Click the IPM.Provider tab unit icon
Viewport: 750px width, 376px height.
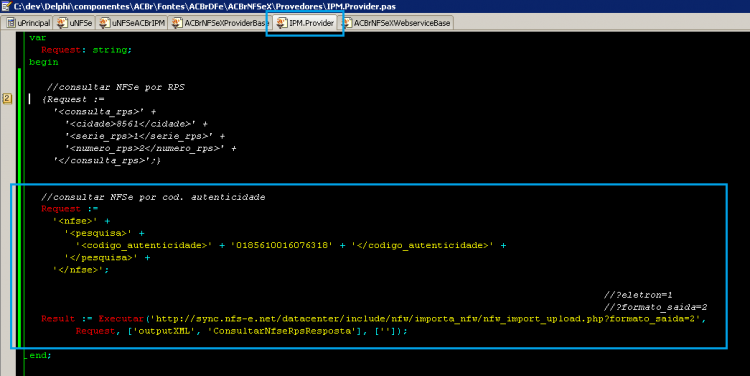282,23
